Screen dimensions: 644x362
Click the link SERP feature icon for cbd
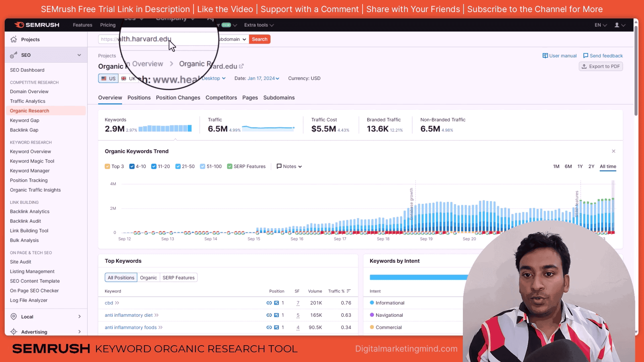click(269, 303)
